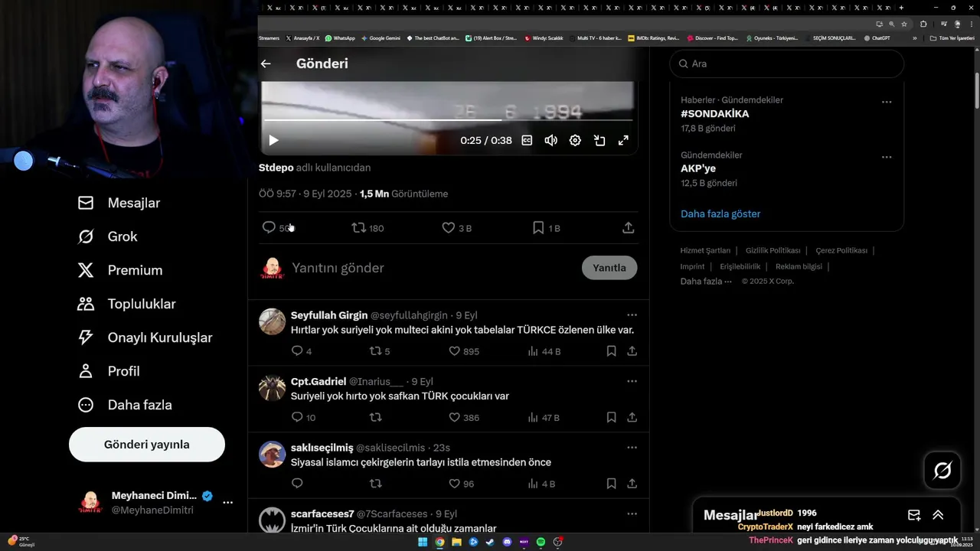Like saklıseçilmiş's comment (96)
Screen dimensions: 980x551
coord(461,484)
